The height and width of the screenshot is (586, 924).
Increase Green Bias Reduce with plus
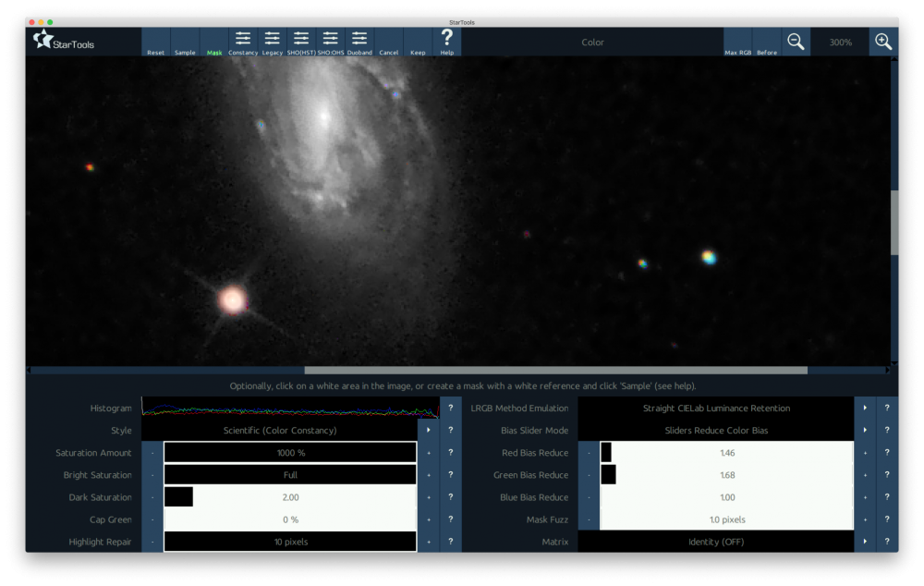(865, 475)
